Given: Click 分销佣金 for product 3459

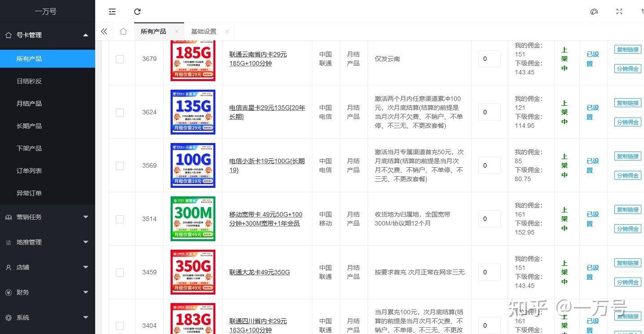Looking at the screenshot, I should click(x=628, y=282).
